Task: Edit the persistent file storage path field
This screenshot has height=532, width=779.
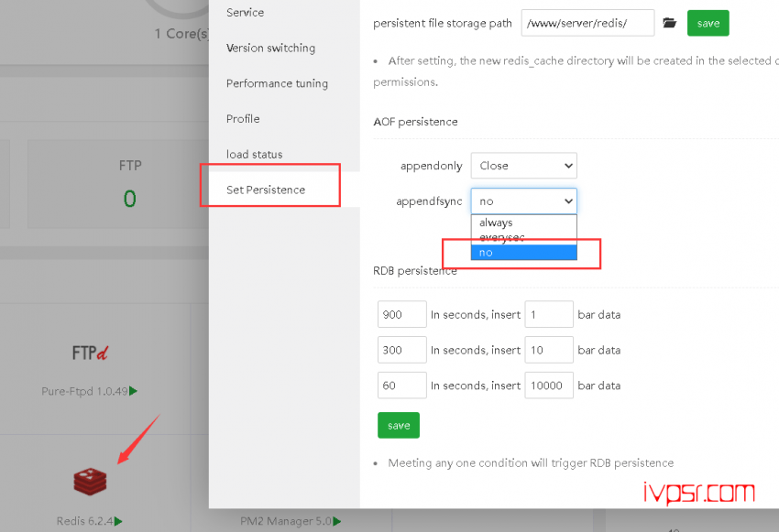Action: [587, 23]
